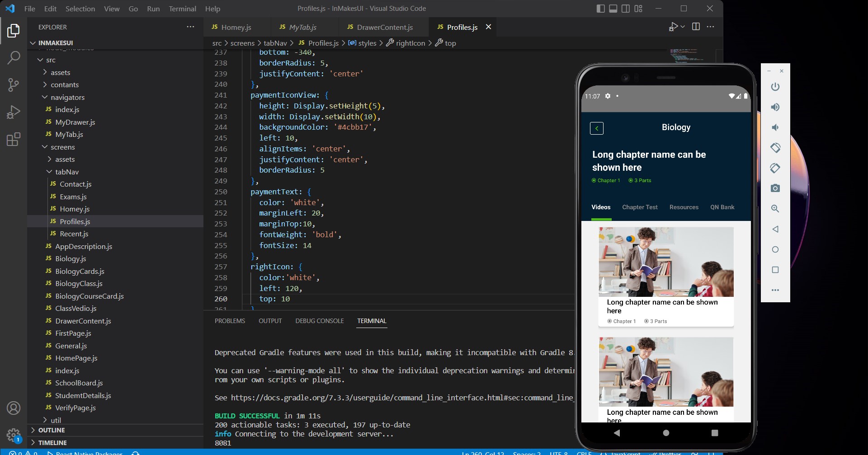Toggle the bottom Panel visibility
This screenshot has width=868, height=455.
tap(613, 8)
